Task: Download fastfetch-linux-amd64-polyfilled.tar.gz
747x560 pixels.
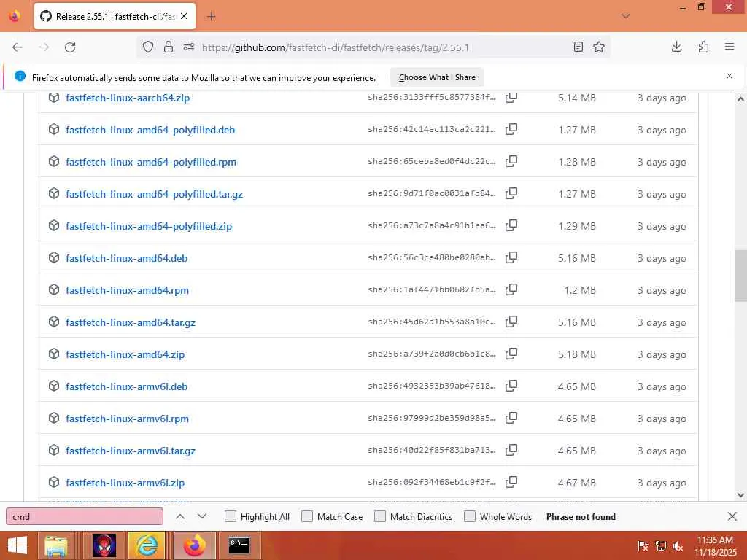Action: [155, 194]
